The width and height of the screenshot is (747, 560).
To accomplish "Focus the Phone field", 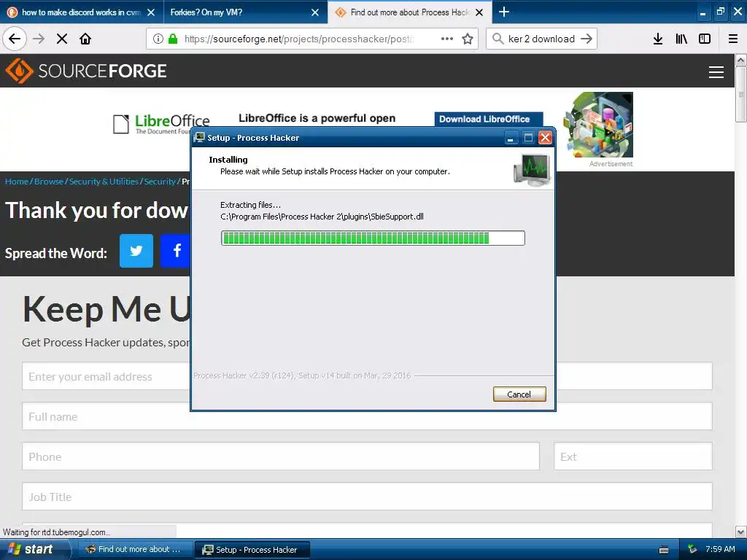I will tap(281, 456).
